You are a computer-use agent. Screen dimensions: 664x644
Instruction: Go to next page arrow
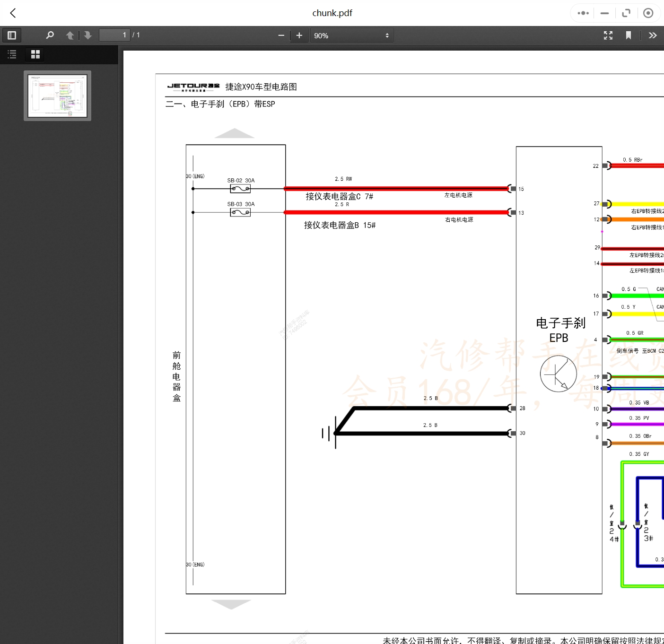(87, 35)
